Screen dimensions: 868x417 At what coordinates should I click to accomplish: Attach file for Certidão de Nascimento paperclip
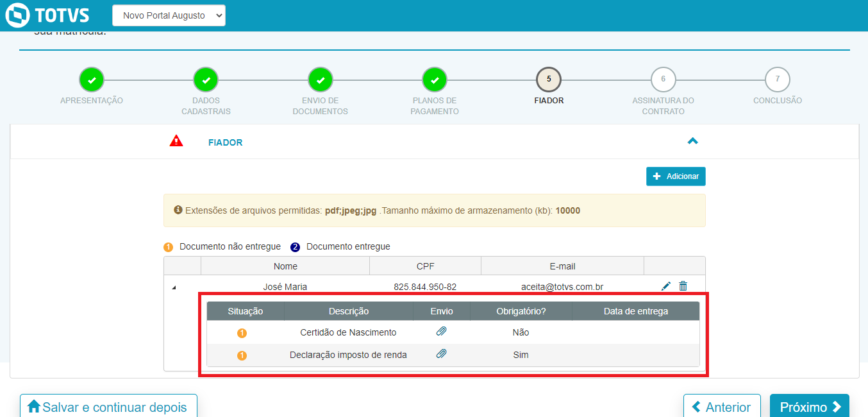point(441,332)
